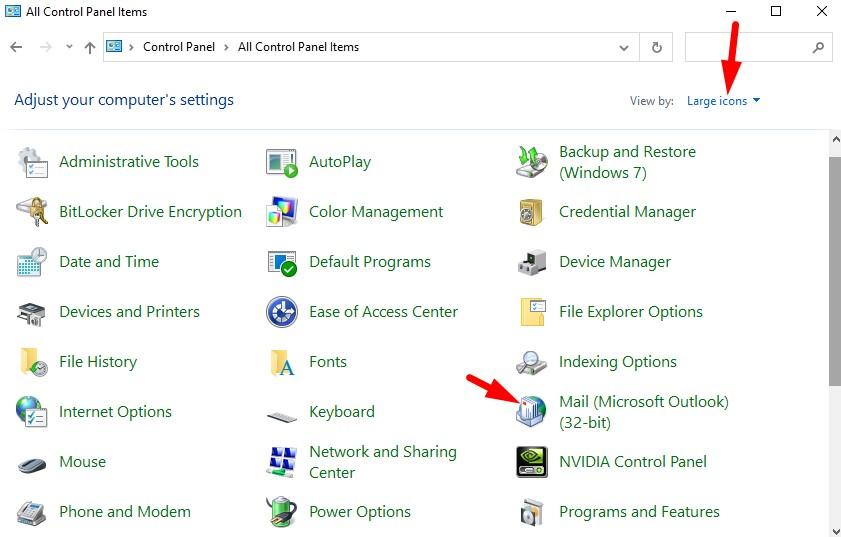This screenshot has width=841, height=537.
Task: Open the Power Options link
Action: point(360,511)
